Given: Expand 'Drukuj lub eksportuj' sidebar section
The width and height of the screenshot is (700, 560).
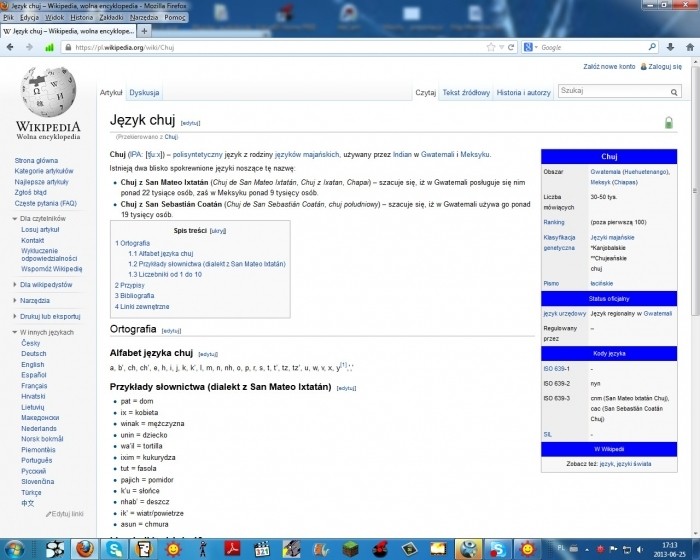Looking at the screenshot, I should (49, 316).
